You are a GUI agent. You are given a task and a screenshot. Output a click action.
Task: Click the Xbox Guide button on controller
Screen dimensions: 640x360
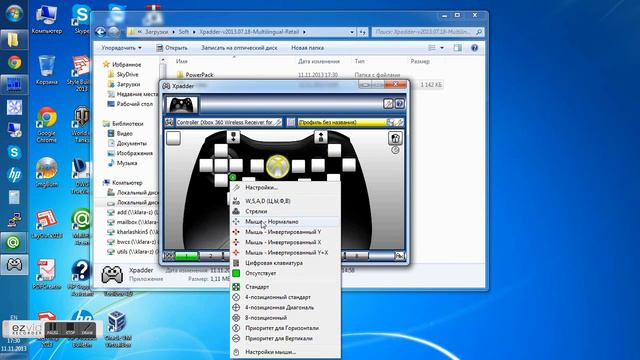pos(278,166)
